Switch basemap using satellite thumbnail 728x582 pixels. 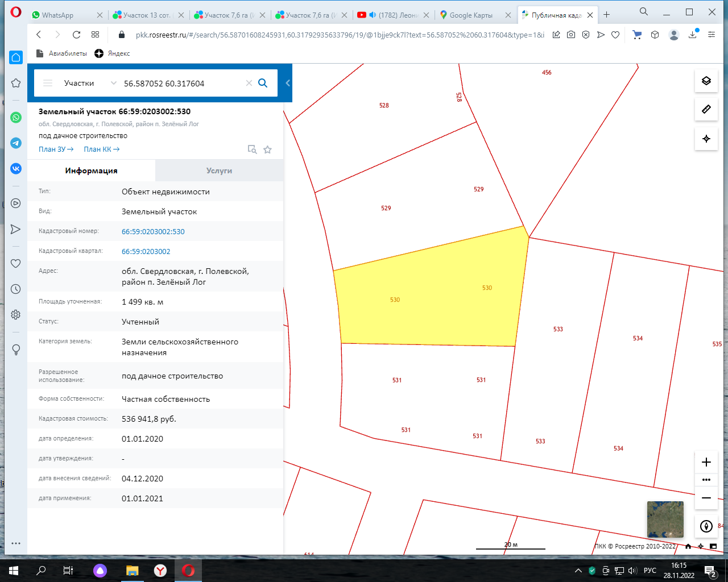tap(665, 519)
